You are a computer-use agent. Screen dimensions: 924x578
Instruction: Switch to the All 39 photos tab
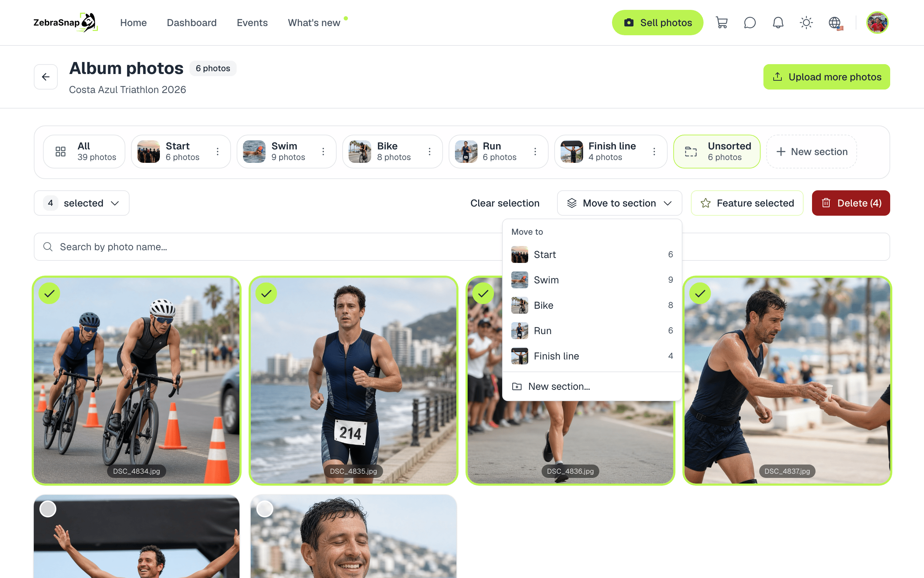84,152
